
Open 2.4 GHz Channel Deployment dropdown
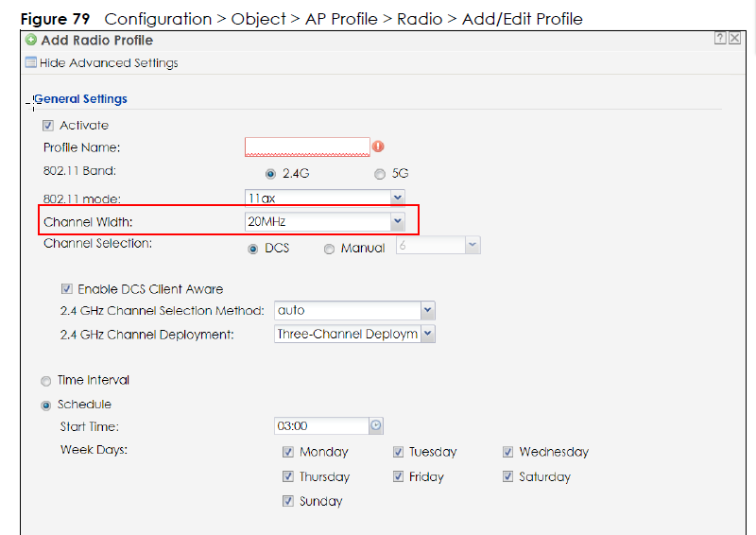pos(427,334)
